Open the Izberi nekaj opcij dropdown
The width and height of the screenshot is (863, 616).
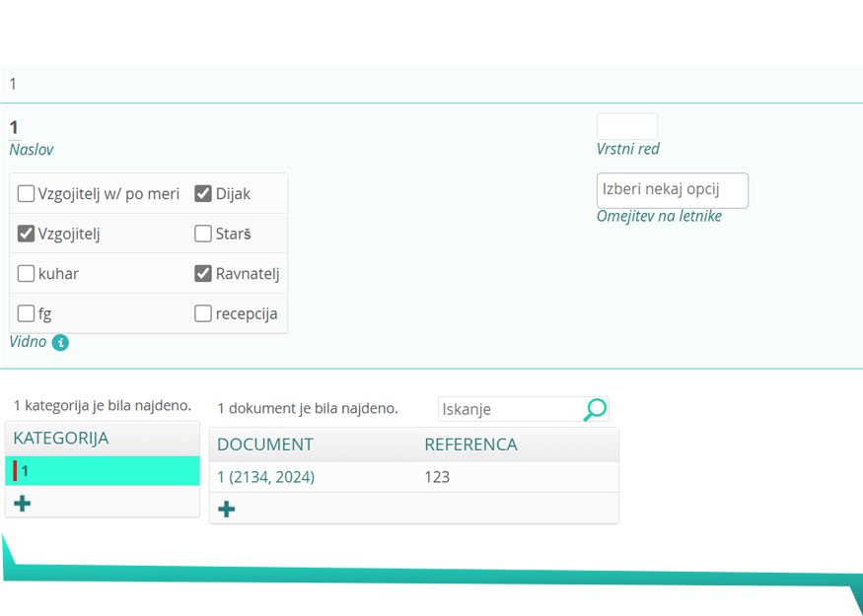coord(672,189)
